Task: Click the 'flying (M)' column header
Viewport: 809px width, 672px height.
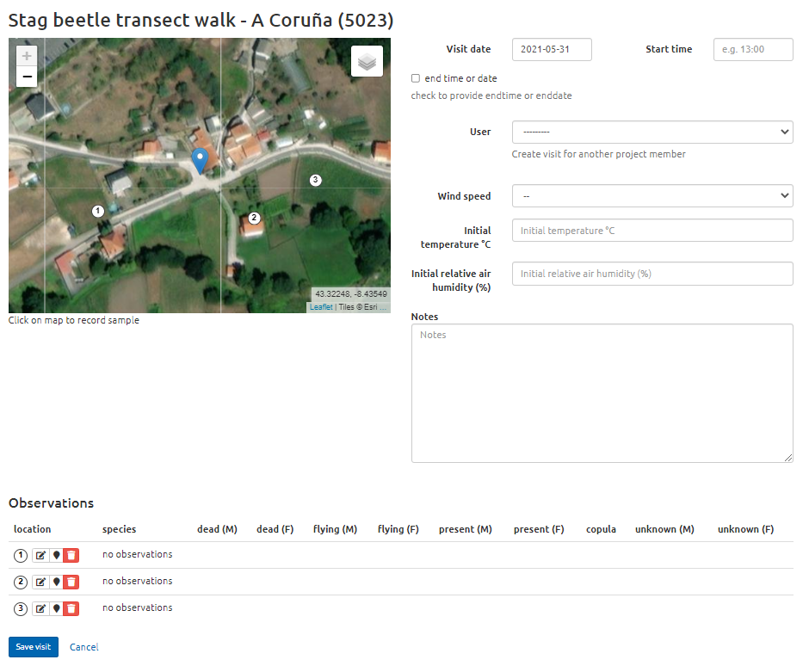Action: click(x=335, y=529)
